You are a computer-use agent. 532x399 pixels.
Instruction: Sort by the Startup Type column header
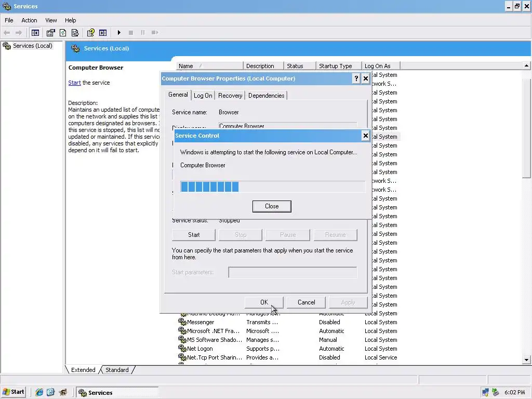coord(339,66)
